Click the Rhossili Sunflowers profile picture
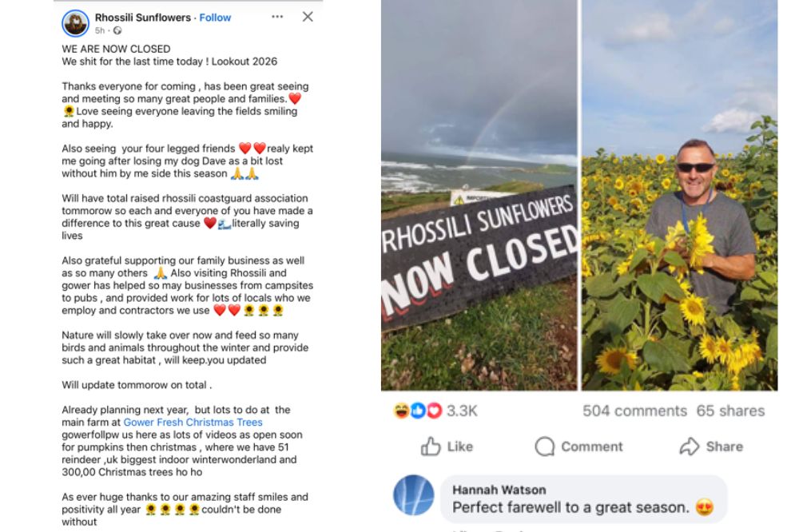The image size is (799, 532). tap(75, 23)
